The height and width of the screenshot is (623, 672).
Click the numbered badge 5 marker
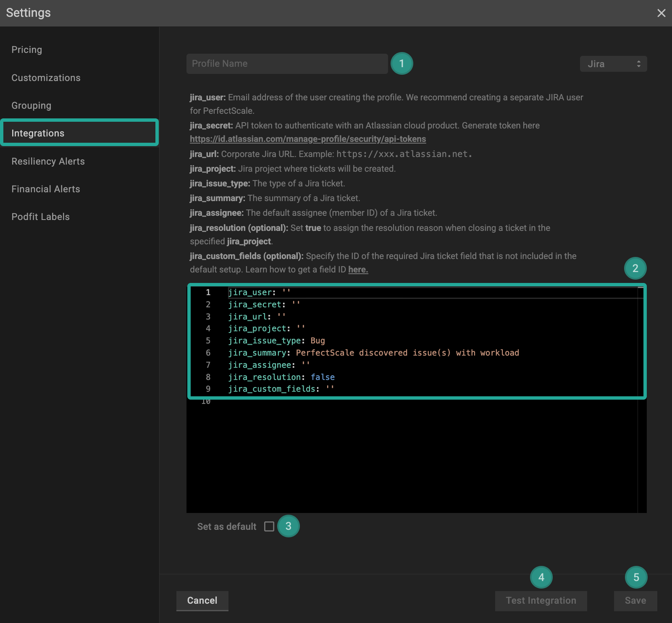coord(636,577)
